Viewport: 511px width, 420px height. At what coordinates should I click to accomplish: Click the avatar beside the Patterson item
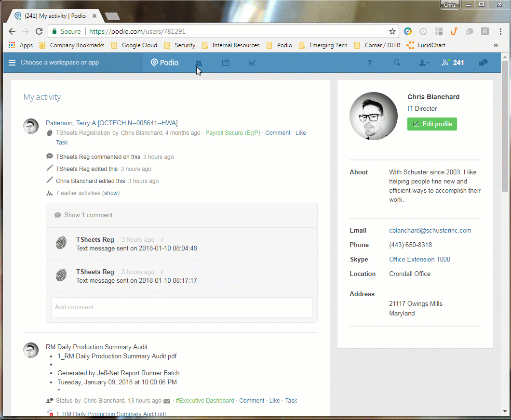click(x=31, y=126)
